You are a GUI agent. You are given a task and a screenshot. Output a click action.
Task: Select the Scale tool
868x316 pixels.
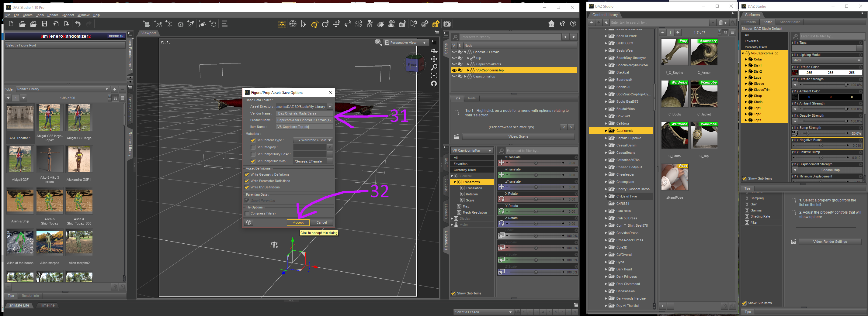pyautogui.click(x=347, y=24)
